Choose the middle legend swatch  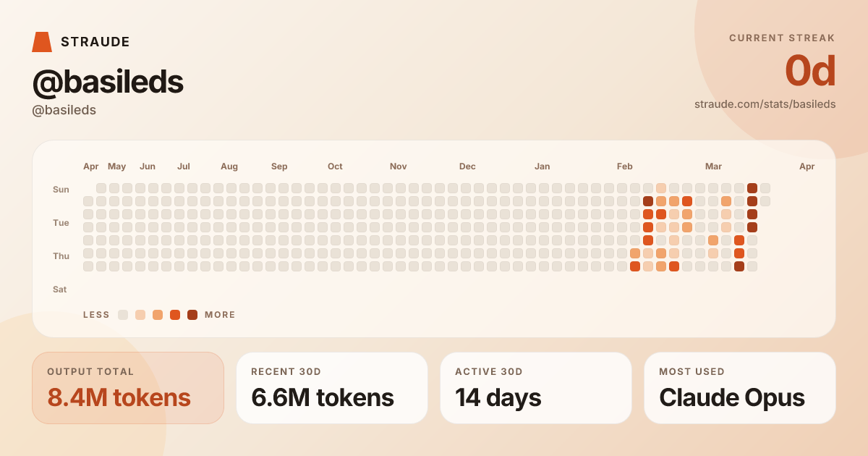[158, 315]
